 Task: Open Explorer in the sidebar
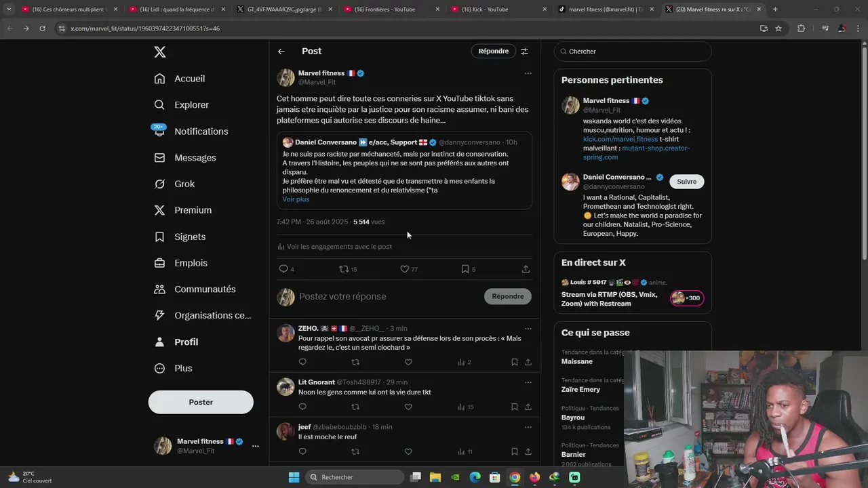181,105
